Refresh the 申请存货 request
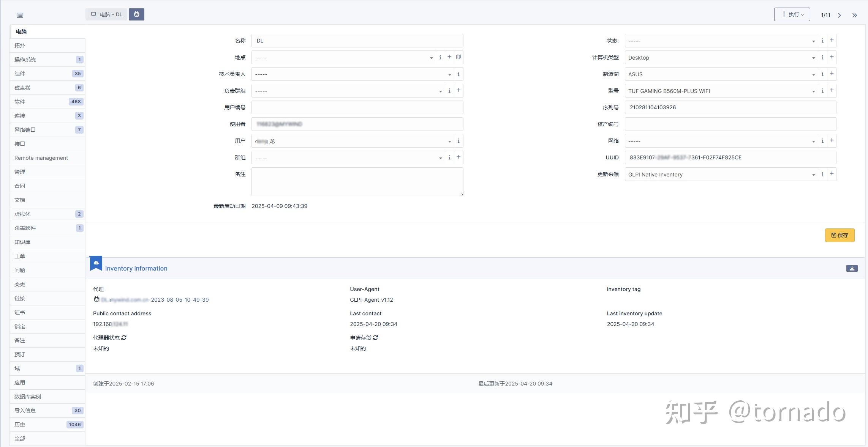Image resolution: width=868 pixels, height=447 pixels. pyautogui.click(x=375, y=337)
